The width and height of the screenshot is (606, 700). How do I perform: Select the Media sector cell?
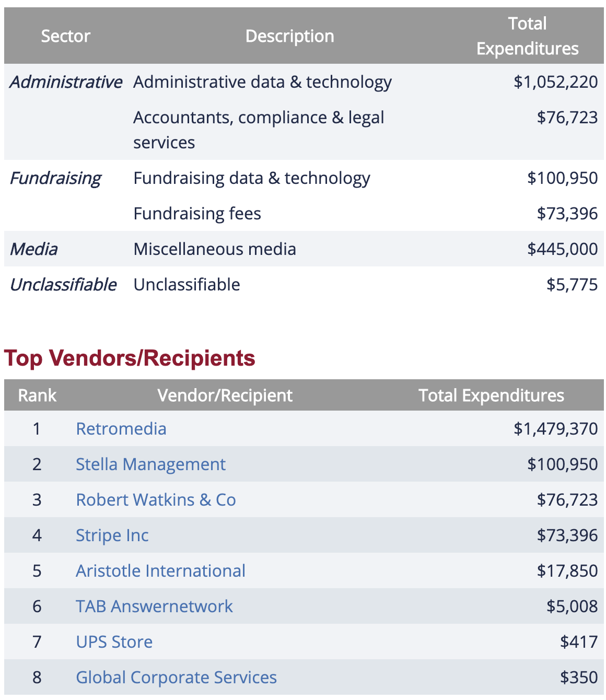[34, 249]
